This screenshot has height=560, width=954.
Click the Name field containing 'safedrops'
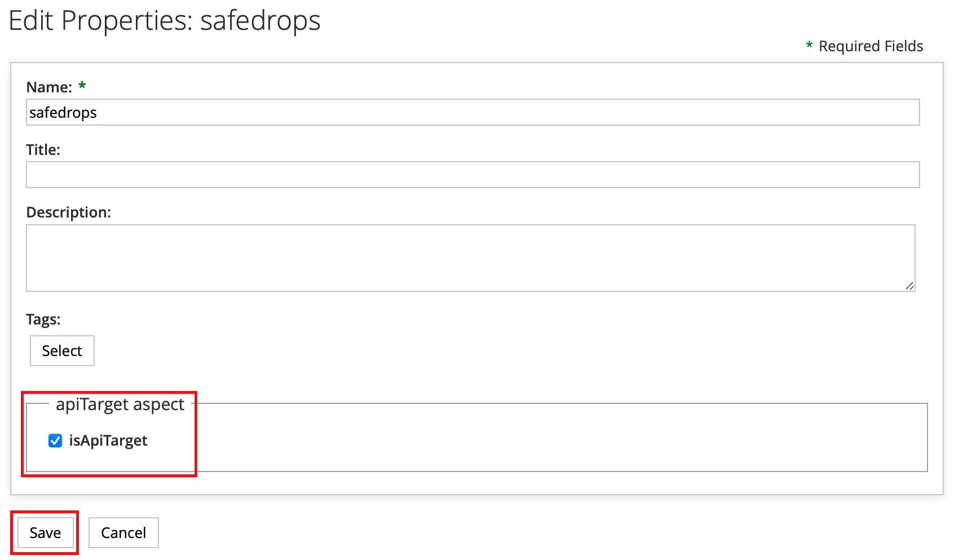(x=472, y=113)
